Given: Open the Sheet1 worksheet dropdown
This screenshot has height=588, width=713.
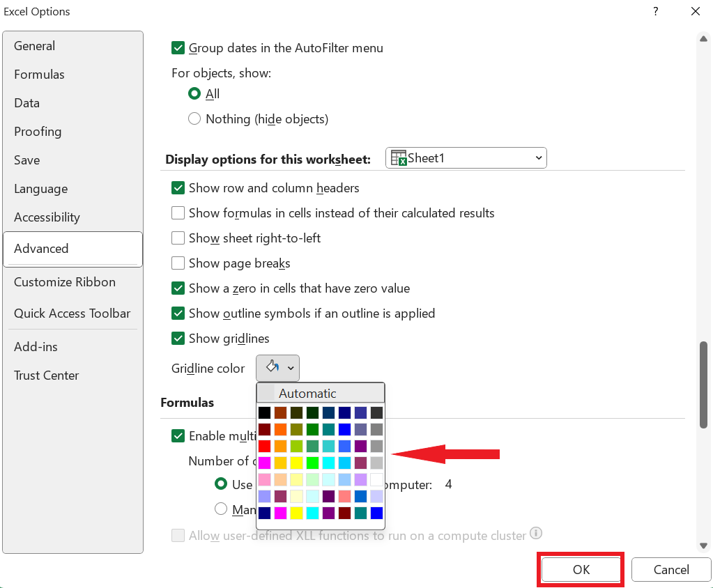Looking at the screenshot, I should coord(466,158).
